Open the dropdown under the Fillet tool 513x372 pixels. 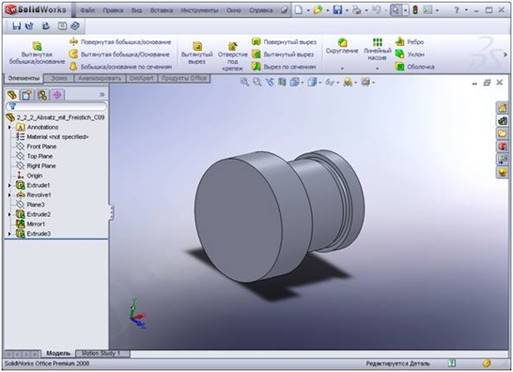coord(342,68)
